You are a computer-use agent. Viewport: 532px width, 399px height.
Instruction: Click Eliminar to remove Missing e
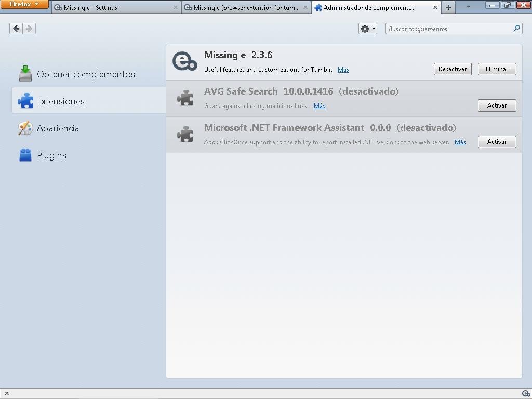[497, 69]
